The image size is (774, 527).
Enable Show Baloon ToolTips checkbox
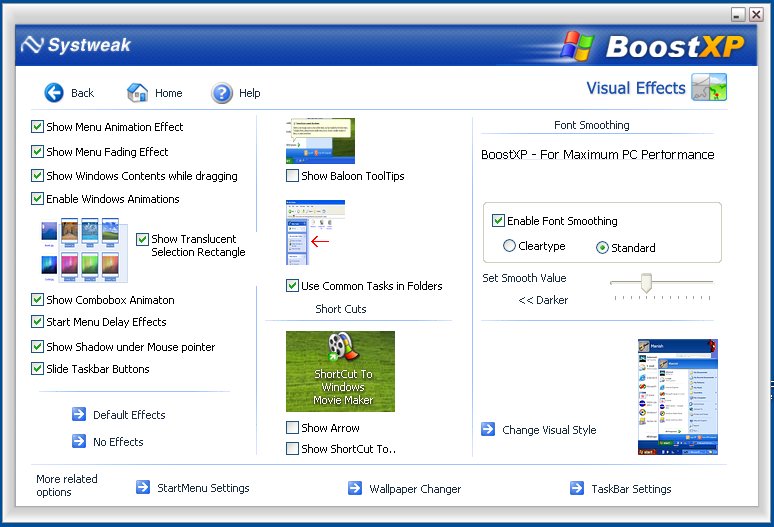click(292, 176)
